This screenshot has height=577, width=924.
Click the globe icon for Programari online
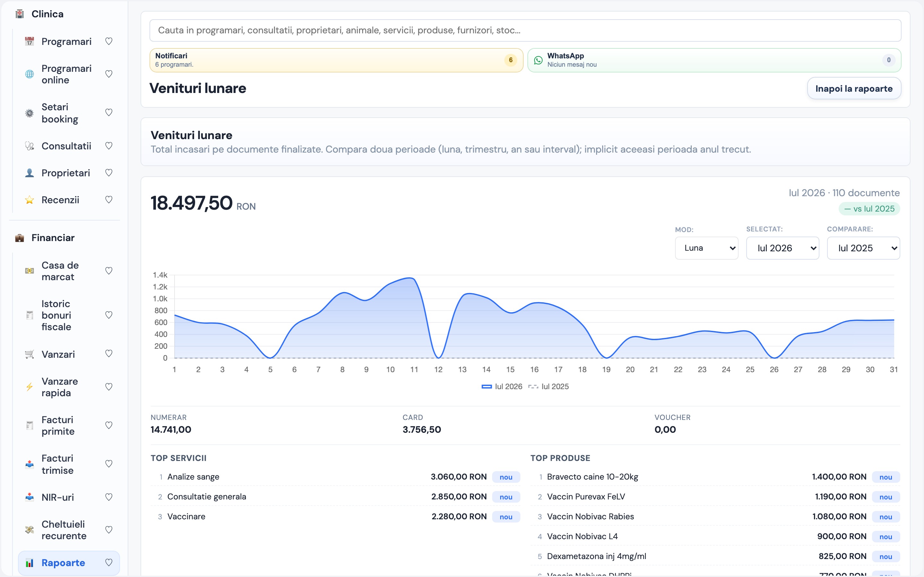coord(30,74)
